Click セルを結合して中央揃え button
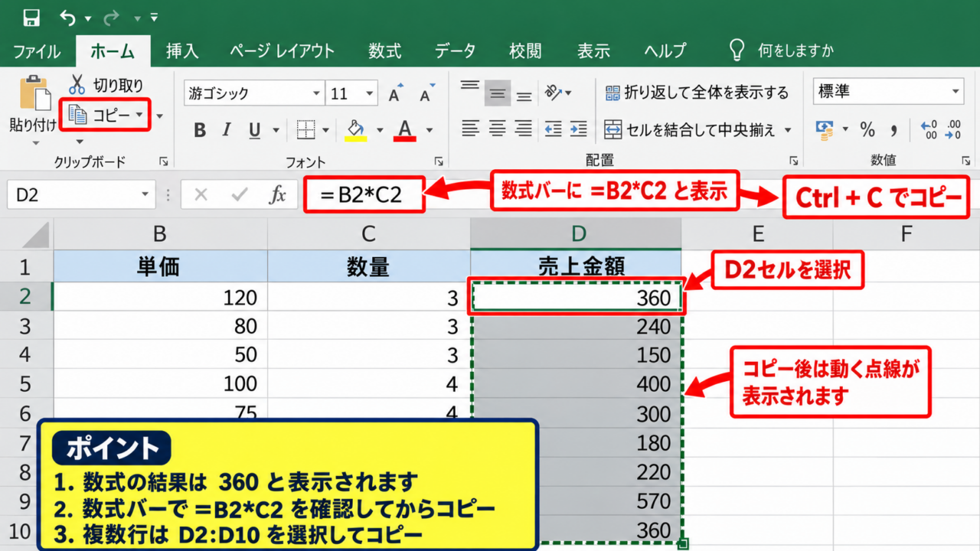 tap(691, 130)
